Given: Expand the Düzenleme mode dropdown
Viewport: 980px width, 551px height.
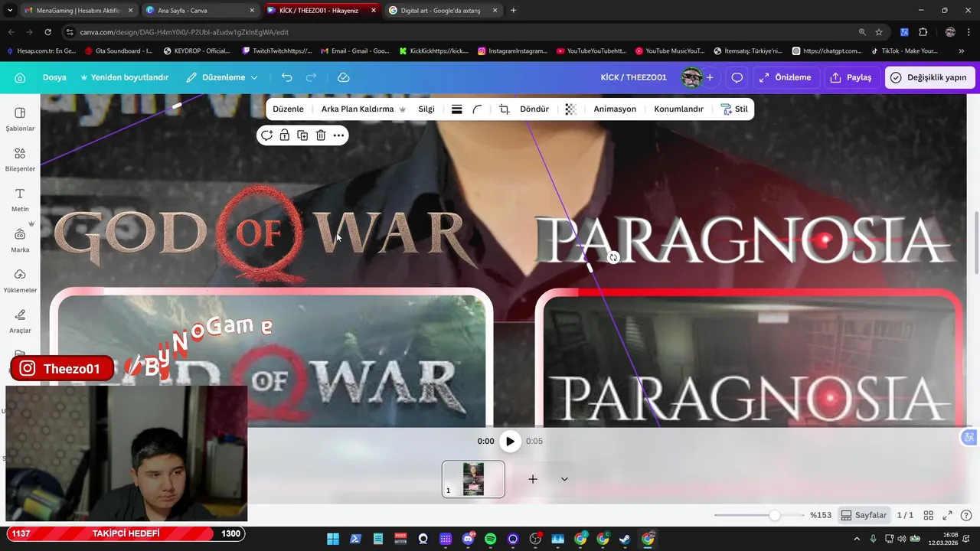Looking at the screenshot, I should tap(222, 77).
